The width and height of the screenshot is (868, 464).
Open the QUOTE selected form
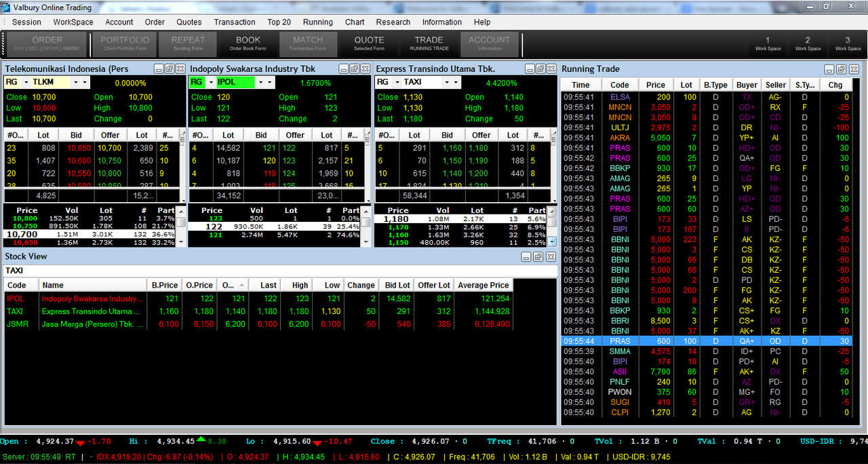click(369, 43)
